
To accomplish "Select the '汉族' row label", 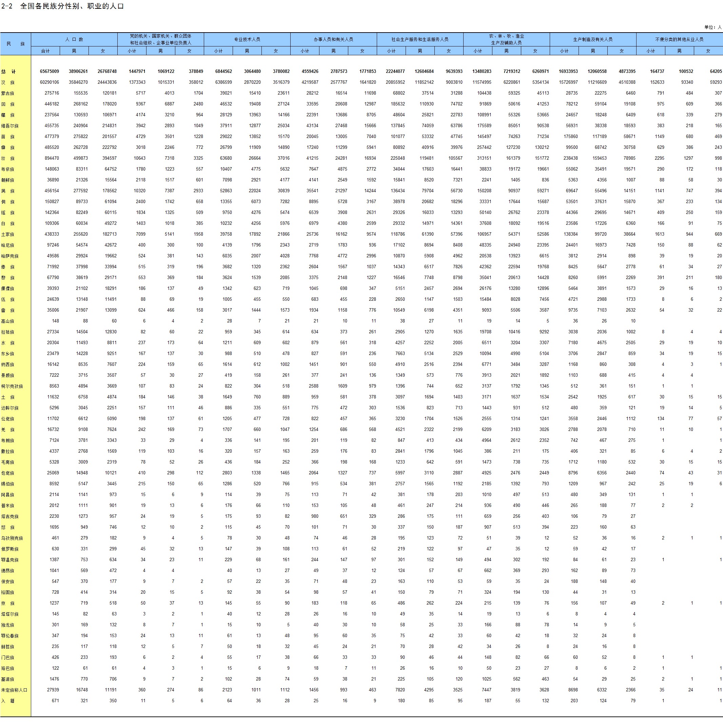I will click(8, 82).
